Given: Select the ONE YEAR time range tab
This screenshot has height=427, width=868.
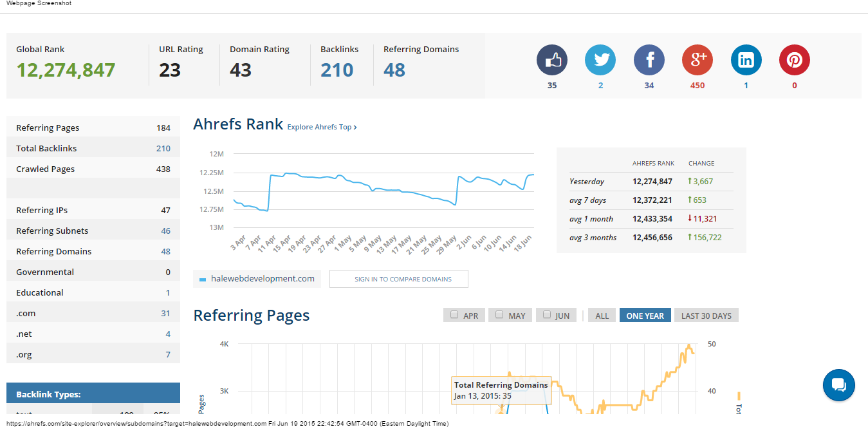Looking at the screenshot, I should click(x=645, y=316).
